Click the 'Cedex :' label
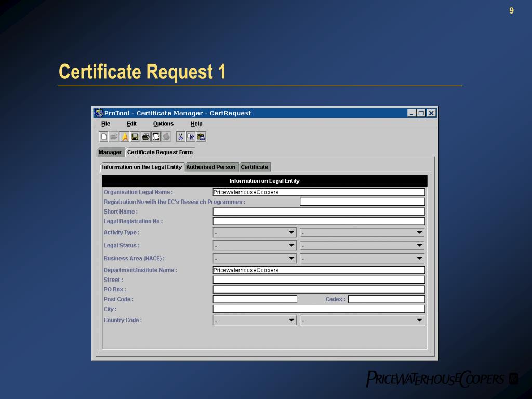Viewport: 532px width, 399px height. 335,299
